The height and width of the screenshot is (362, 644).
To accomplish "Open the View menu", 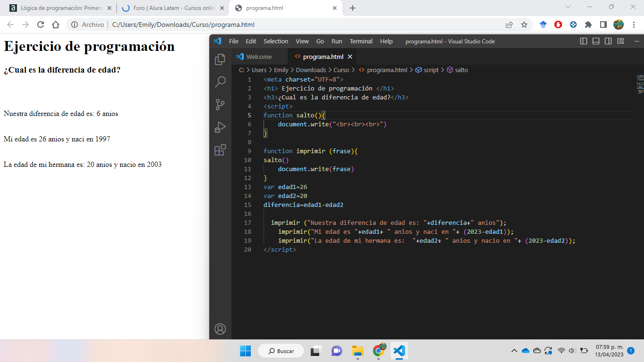I will pyautogui.click(x=302, y=41).
